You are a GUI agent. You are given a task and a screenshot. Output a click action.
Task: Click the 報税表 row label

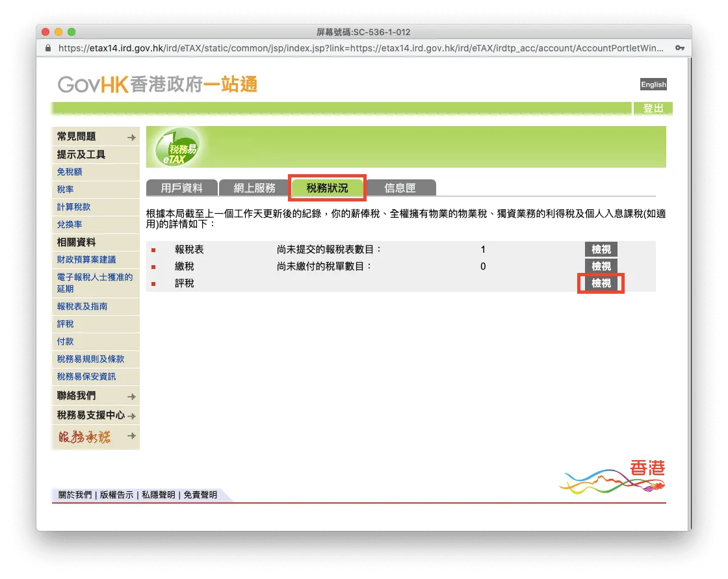pyautogui.click(x=189, y=250)
